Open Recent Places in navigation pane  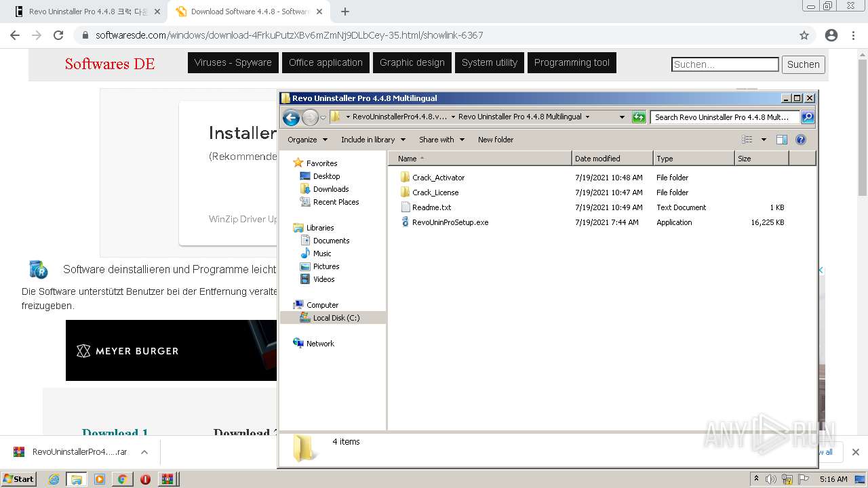tap(336, 202)
